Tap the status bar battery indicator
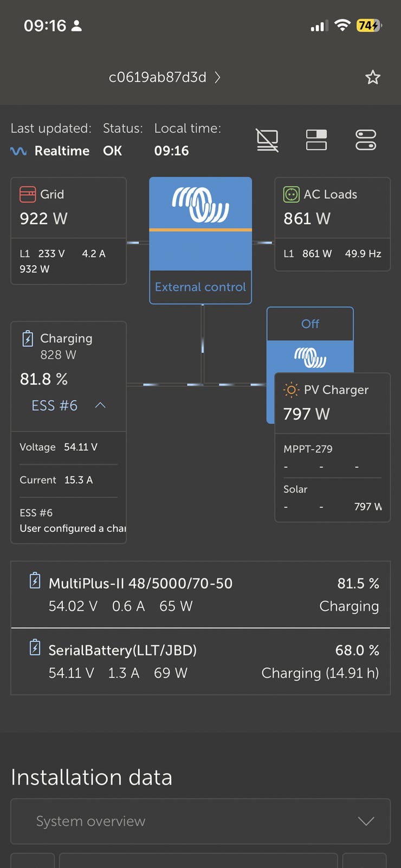The image size is (401, 868). point(369,25)
